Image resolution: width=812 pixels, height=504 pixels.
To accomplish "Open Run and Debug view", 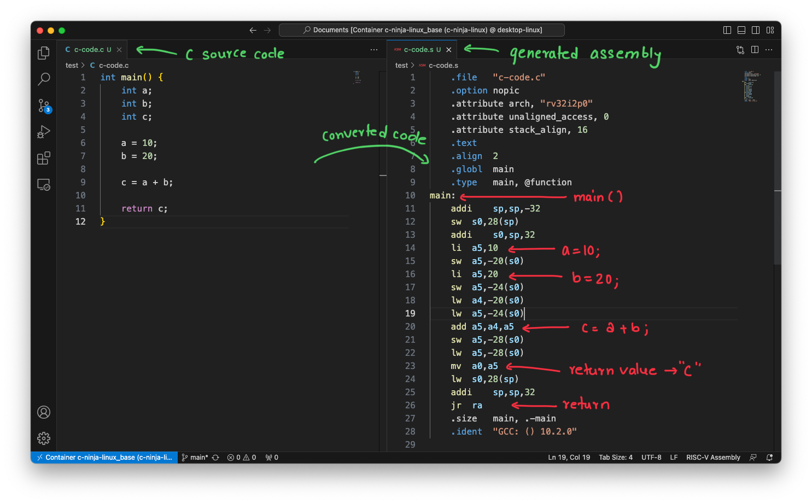I will coord(44,132).
